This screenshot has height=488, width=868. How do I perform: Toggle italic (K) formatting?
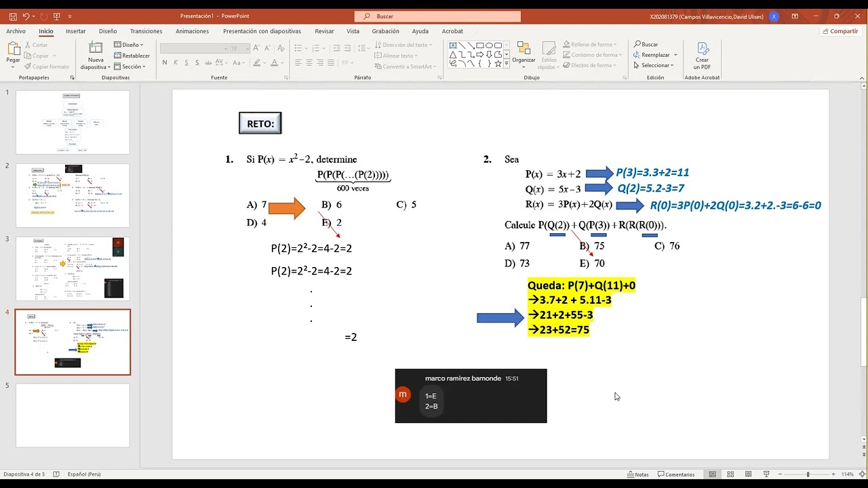tap(176, 62)
